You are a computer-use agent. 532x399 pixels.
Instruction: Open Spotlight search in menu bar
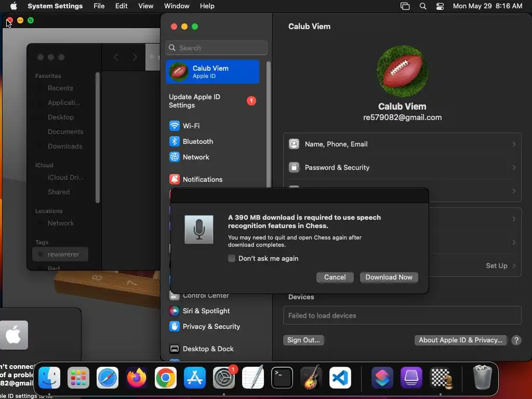coord(423,6)
